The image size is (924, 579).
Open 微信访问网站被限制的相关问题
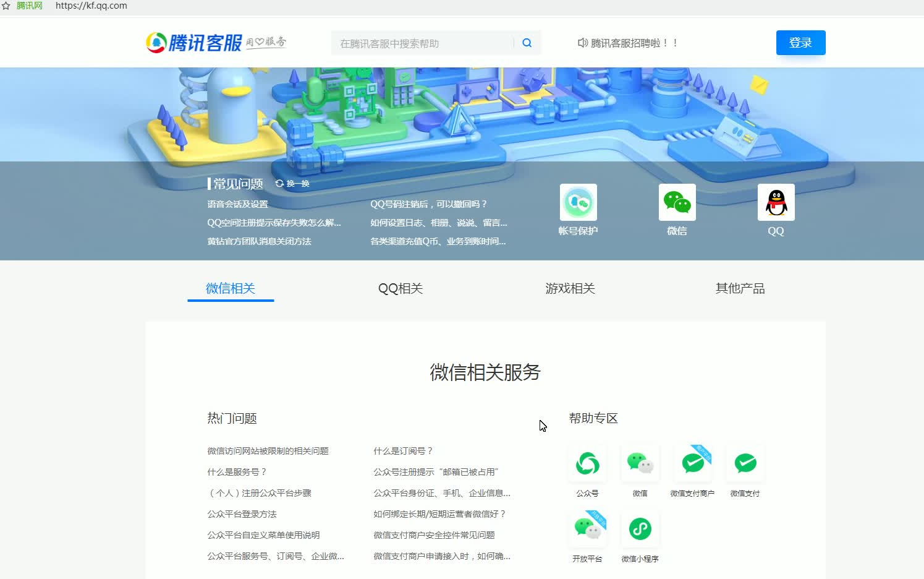pyautogui.click(x=268, y=451)
